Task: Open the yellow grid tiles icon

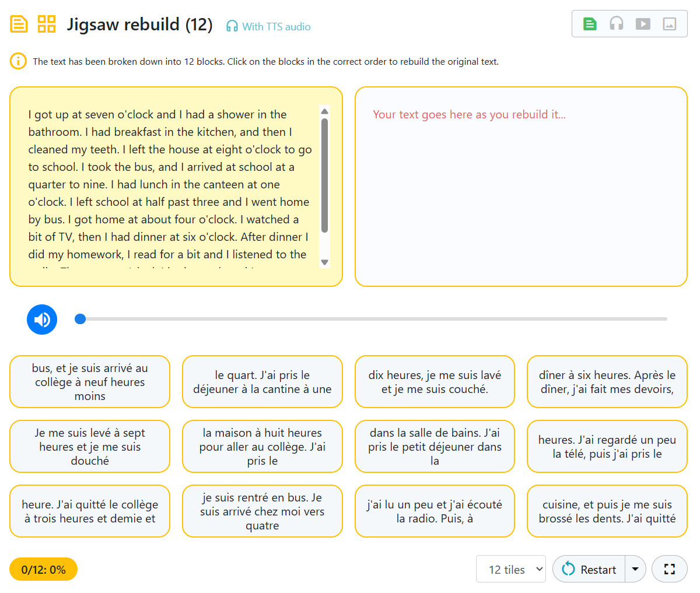Action: pos(47,24)
